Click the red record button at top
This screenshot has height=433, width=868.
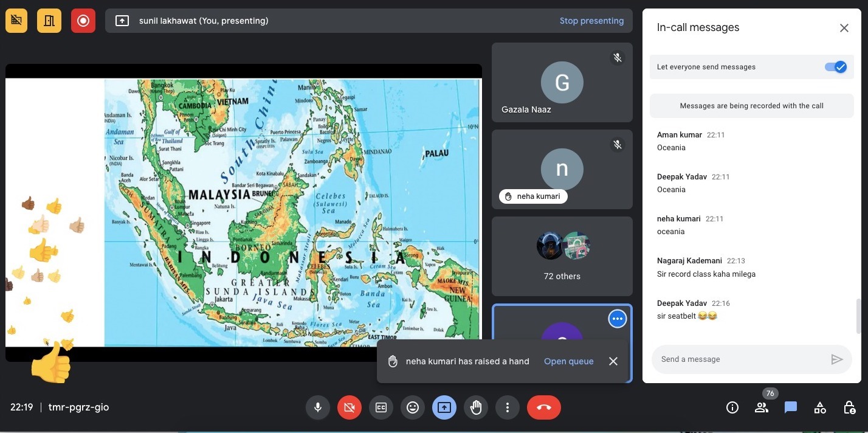tap(83, 21)
